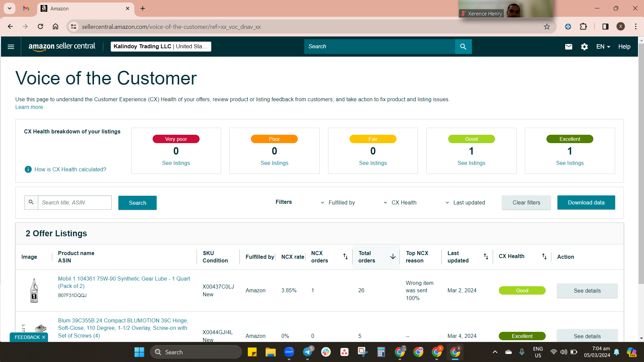Open the messages envelope icon
The width and height of the screenshot is (644, 362).
(x=569, y=47)
